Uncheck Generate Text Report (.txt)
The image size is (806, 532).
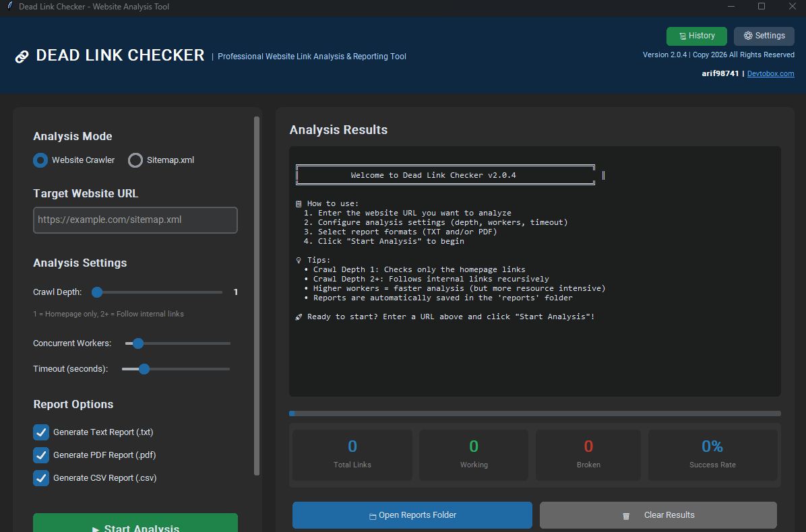point(41,432)
